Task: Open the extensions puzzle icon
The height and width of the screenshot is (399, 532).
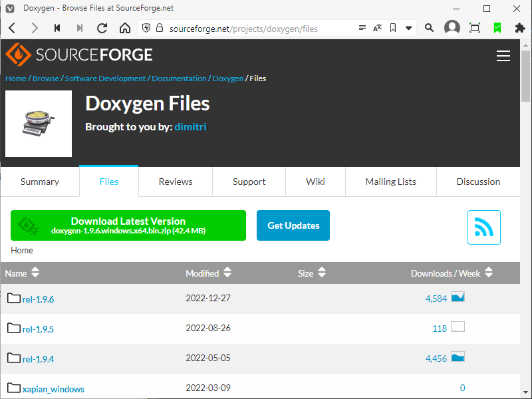Action: point(520,28)
